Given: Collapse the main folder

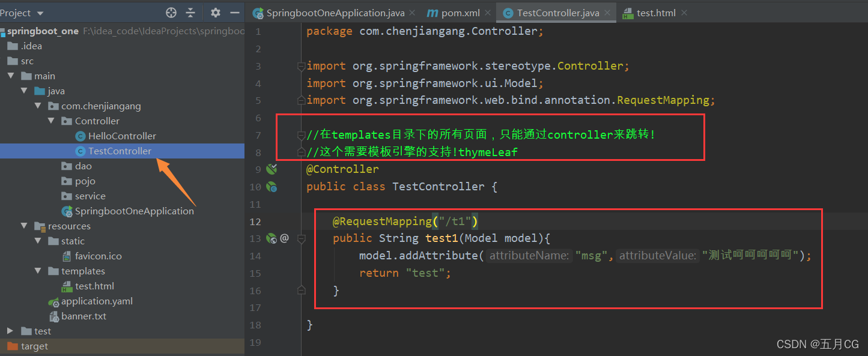Looking at the screenshot, I should pyautogui.click(x=11, y=76).
